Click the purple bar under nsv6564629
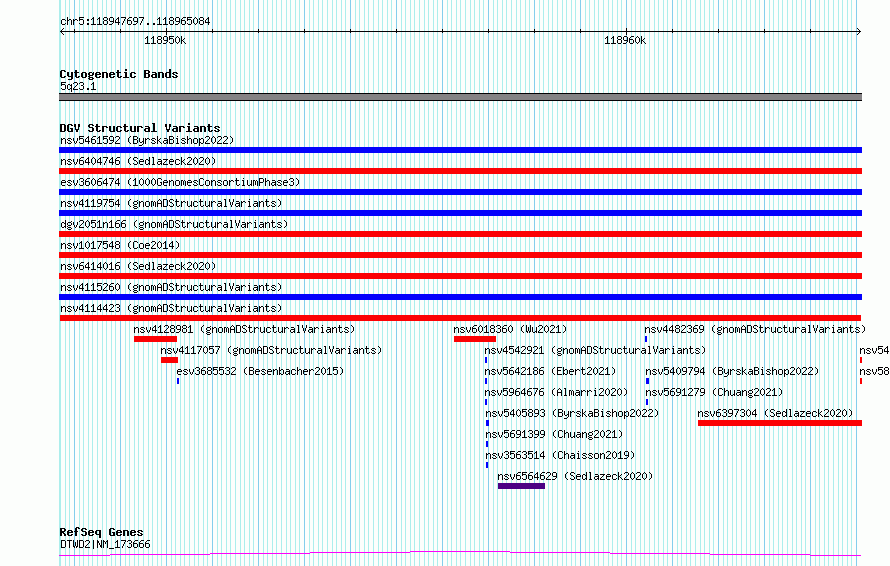890x566 pixels. pyautogui.click(x=522, y=487)
